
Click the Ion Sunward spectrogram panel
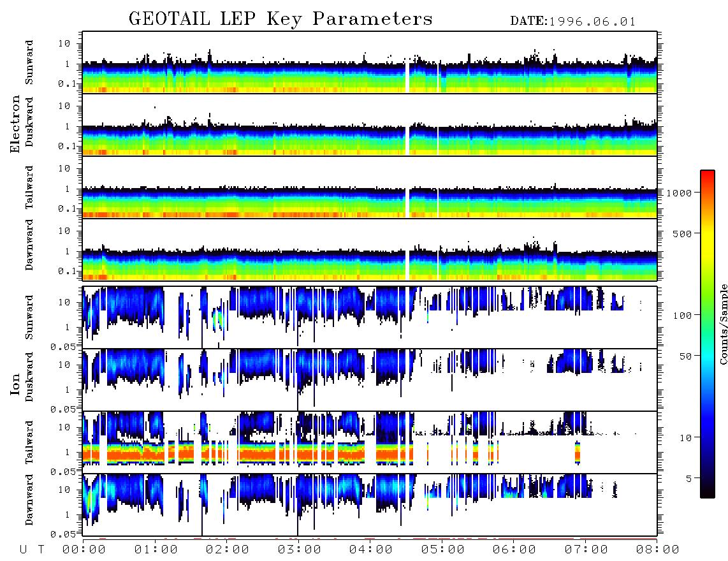[370, 317]
